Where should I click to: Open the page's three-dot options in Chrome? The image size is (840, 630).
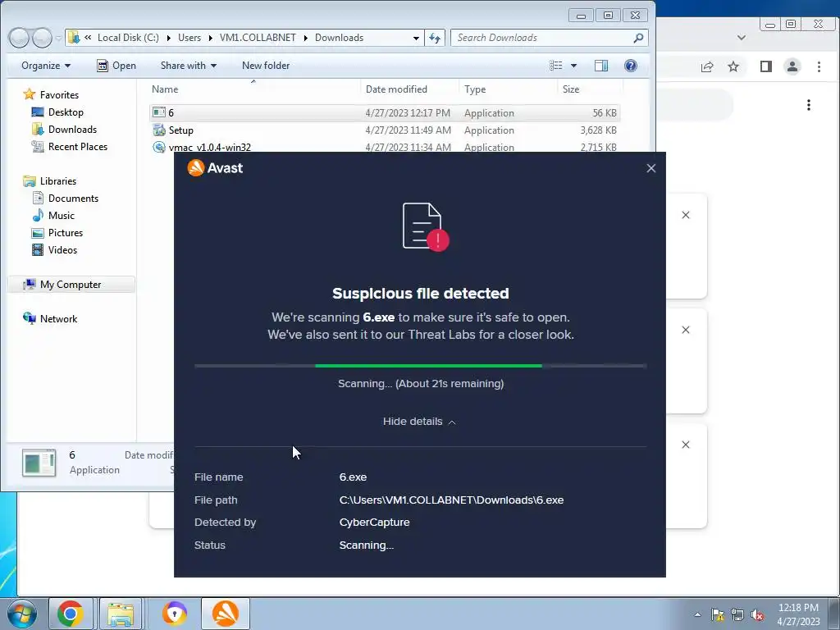(x=809, y=105)
